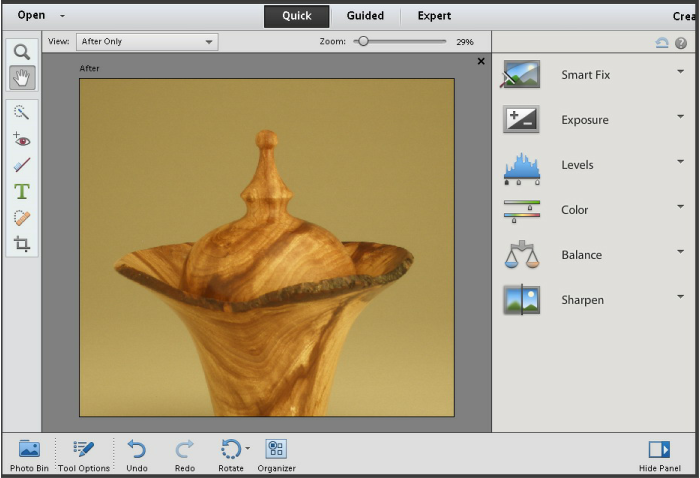Screen dimensions: 700x478
Task: Switch to Expert mode tab
Action: coord(433,16)
